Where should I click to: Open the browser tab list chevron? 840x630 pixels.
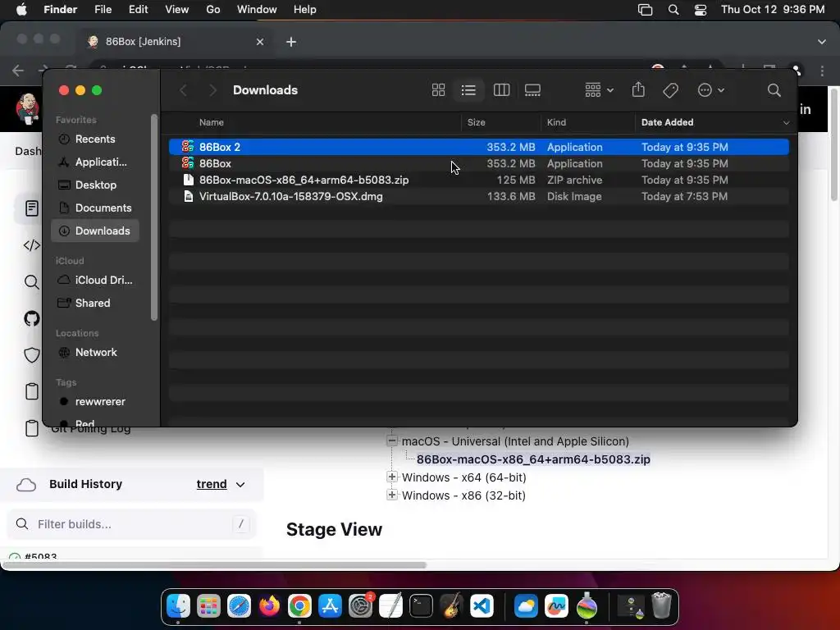click(x=822, y=42)
